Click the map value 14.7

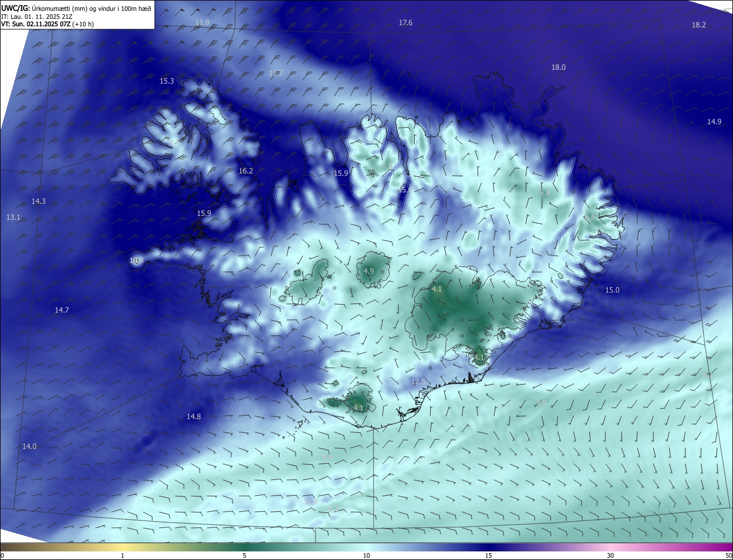click(x=62, y=310)
